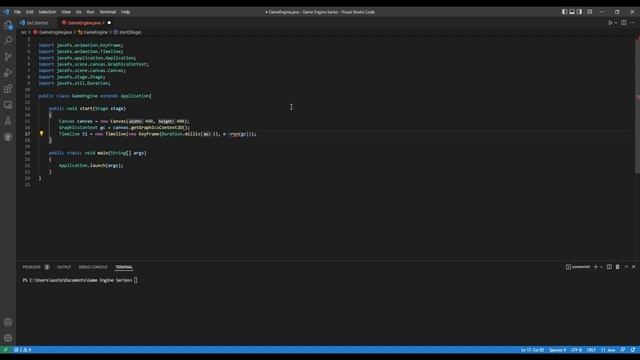Click the UTF-8 encoding status item

pyautogui.click(x=576, y=350)
